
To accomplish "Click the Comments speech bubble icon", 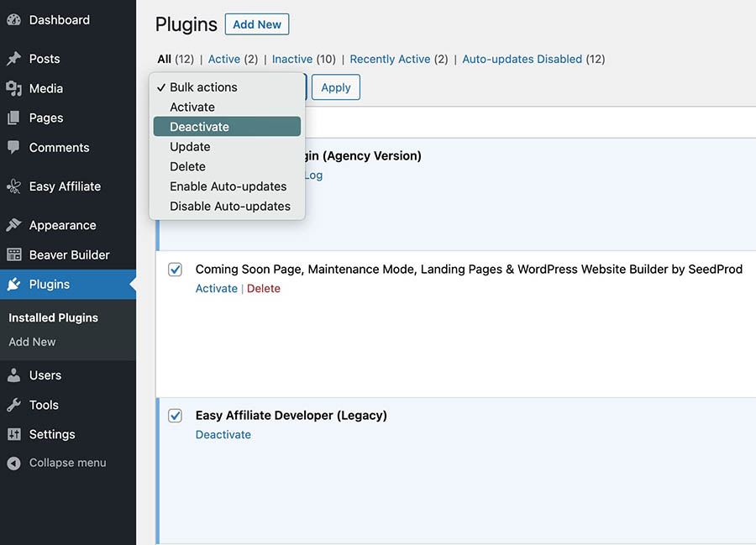I will coord(13,147).
